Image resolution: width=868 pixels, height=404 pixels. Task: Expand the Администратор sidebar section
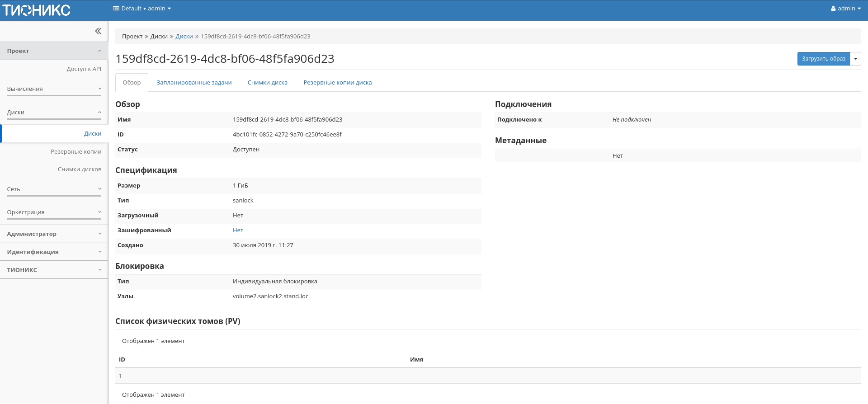click(54, 234)
